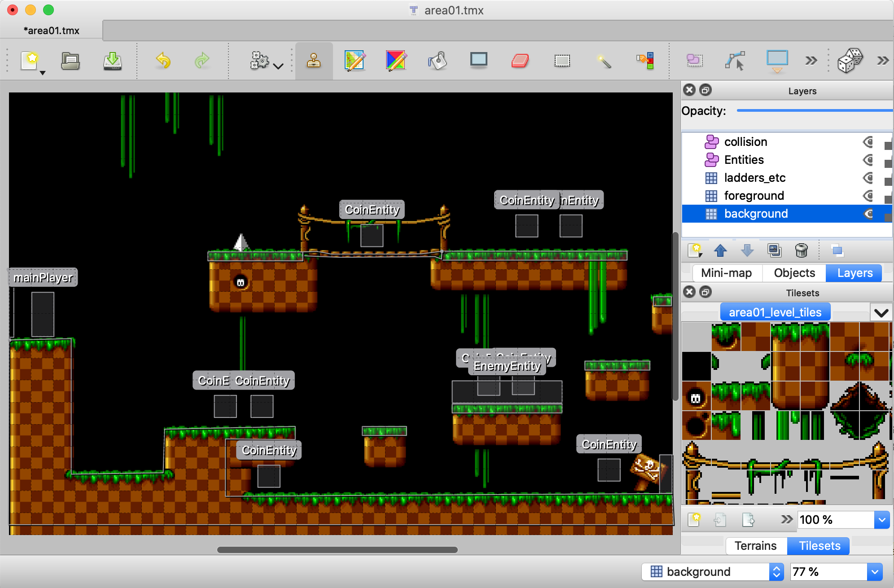The height and width of the screenshot is (588, 894).
Task: Toggle visibility of the Entities layer
Action: (868, 160)
